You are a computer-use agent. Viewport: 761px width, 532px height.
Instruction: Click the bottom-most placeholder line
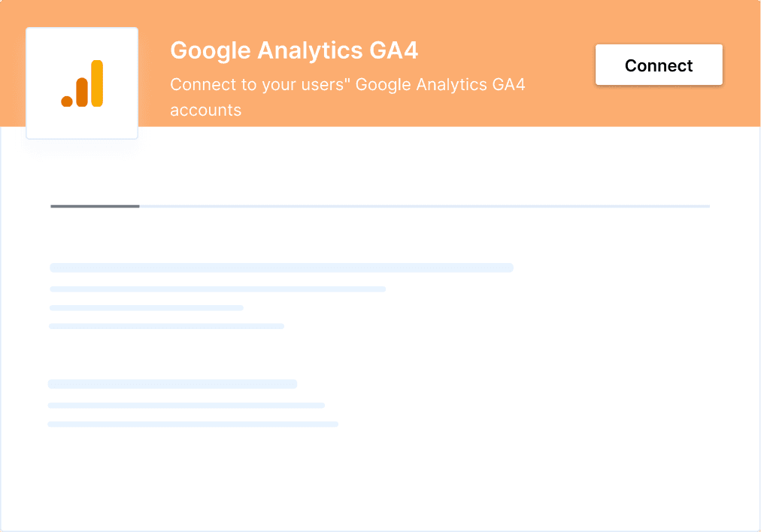193,424
